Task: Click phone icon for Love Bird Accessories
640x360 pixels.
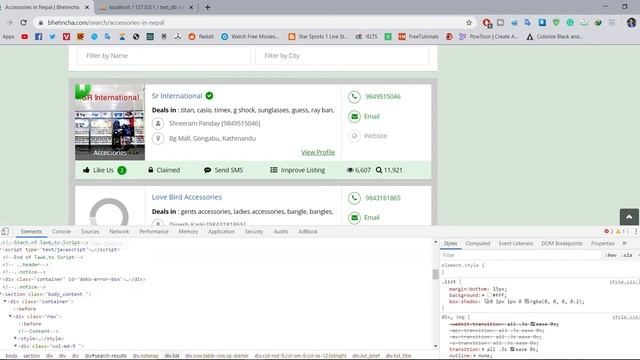Action: pos(354,198)
